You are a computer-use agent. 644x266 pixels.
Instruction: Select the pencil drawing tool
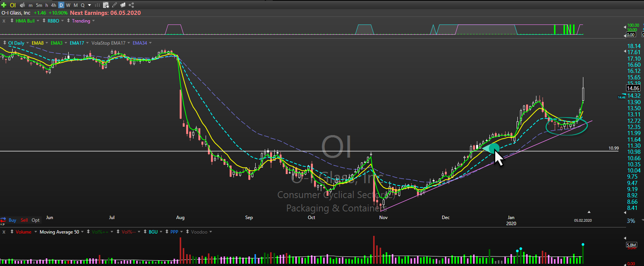point(114,5)
